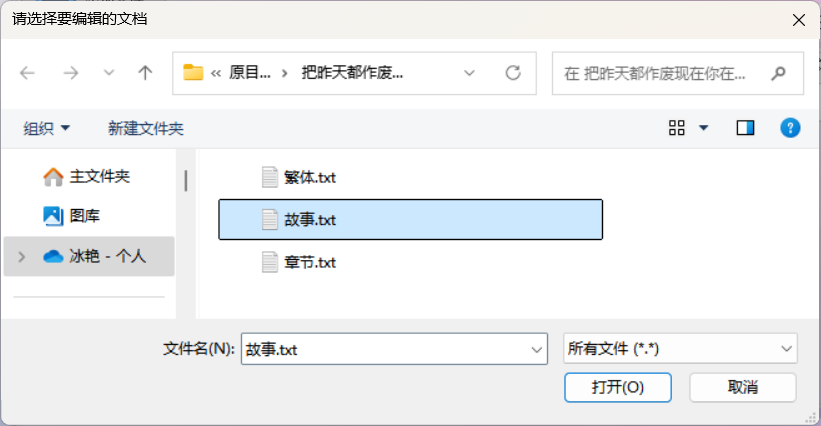
Task: Toggle the preview pane icon
Action: 745,128
